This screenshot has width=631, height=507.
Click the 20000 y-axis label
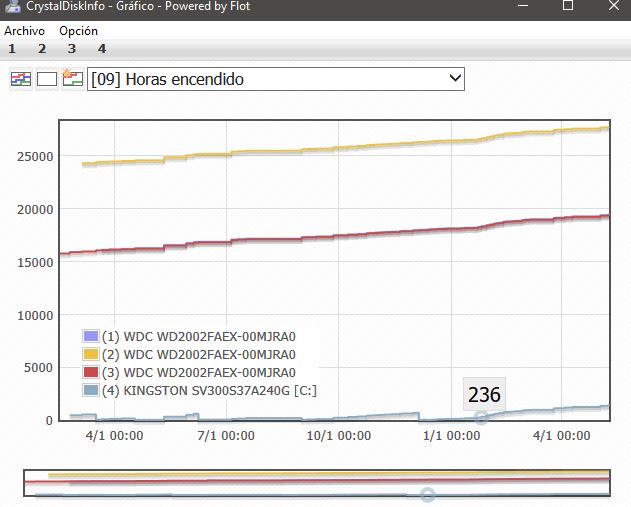click(x=35, y=210)
